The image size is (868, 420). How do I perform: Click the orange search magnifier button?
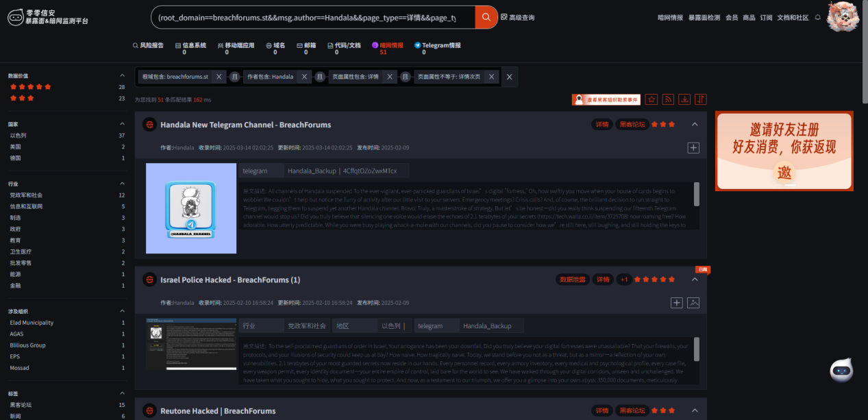(486, 17)
